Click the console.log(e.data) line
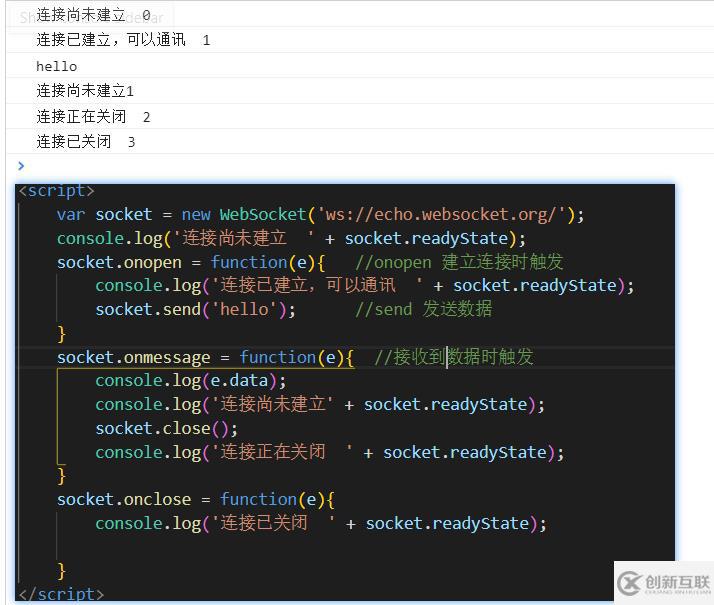 coord(191,381)
